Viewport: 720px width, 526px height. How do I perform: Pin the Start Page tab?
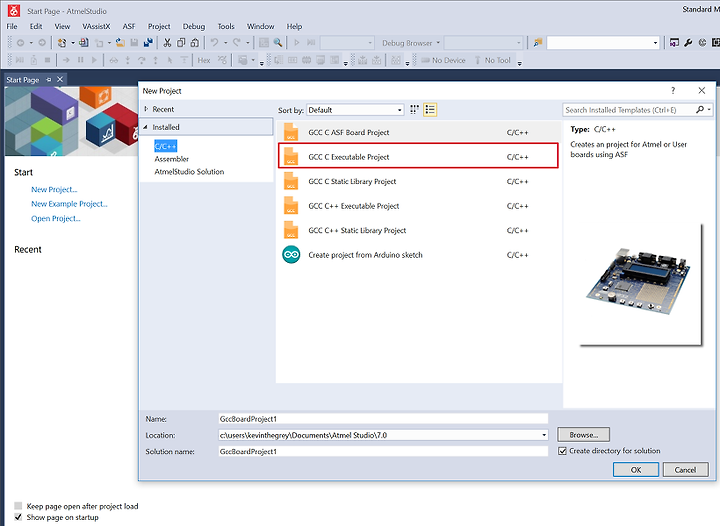[x=49, y=79]
